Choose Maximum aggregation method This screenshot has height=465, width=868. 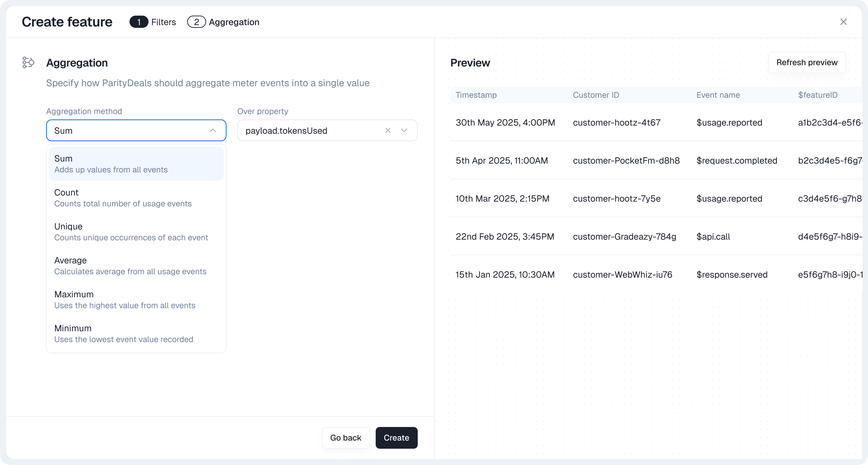tap(136, 299)
